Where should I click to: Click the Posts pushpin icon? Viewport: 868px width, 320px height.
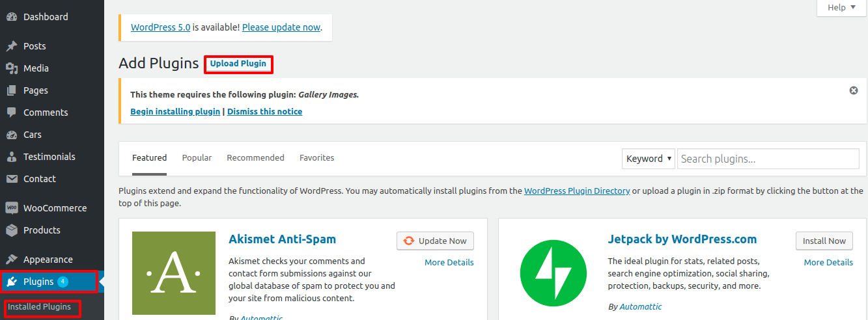point(12,46)
